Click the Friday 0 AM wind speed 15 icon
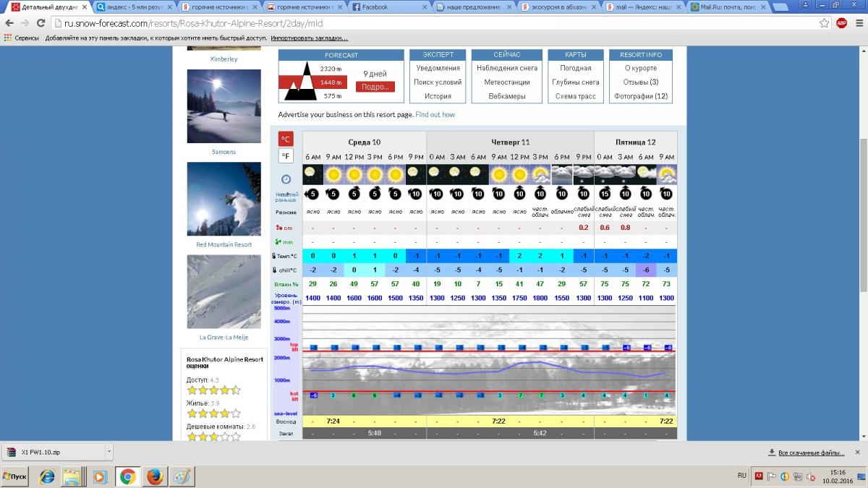Image resolution: width=868 pixels, height=488 pixels. [605, 194]
